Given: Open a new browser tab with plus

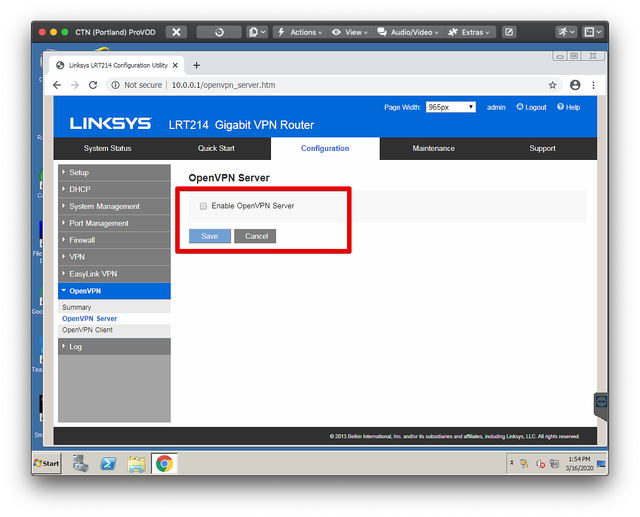Looking at the screenshot, I should pyautogui.click(x=196, y=65).
